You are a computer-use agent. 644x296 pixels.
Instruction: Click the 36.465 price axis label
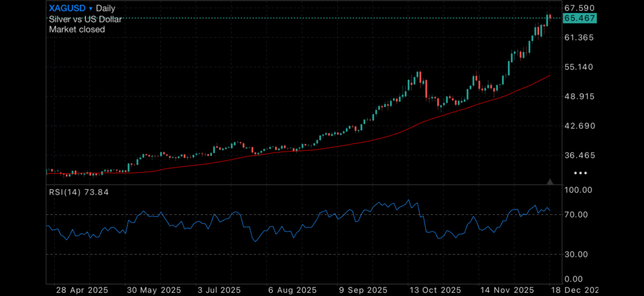coord(579,156)
